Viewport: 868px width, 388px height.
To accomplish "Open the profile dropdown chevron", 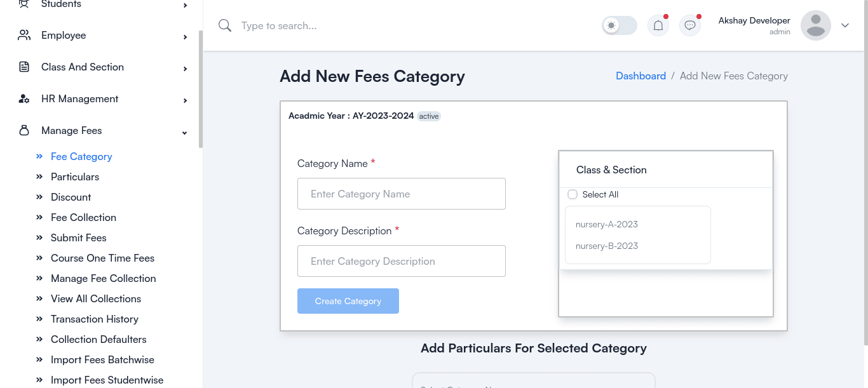I will coord(845,25).
